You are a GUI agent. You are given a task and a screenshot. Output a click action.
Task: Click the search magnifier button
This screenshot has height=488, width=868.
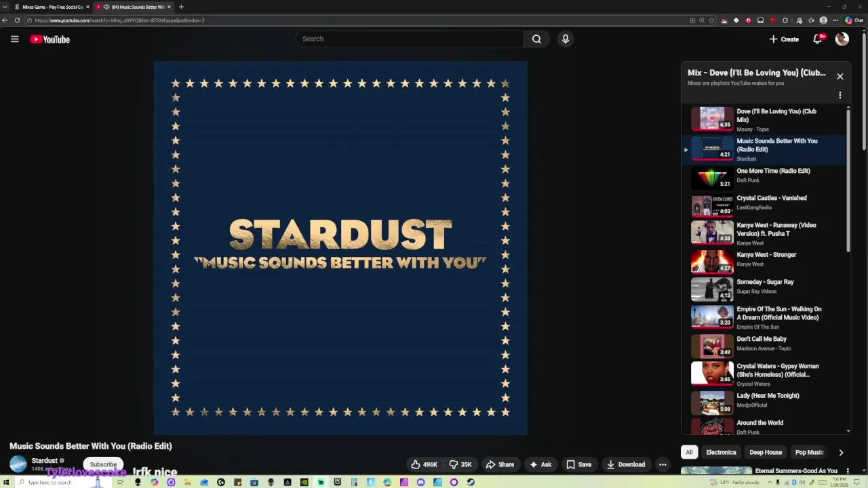click(x=536, y=39)
